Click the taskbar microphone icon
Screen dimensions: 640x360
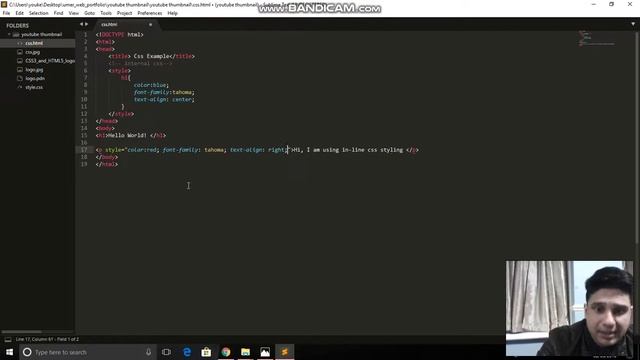tap(149, 352)
